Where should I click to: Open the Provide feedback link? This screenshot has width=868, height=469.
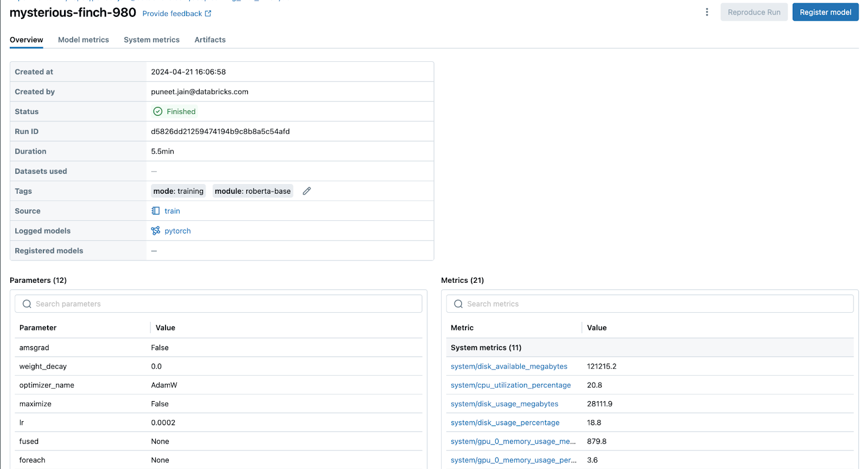[x=172, y=14]
